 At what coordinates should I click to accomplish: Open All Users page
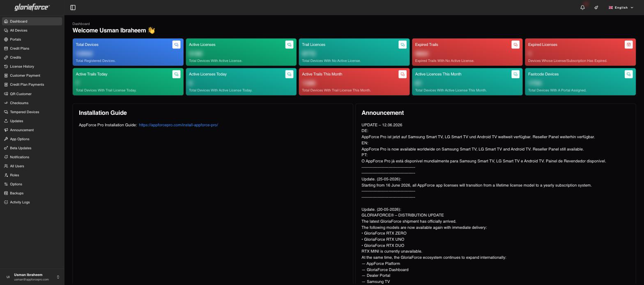pyautogui.click(x=32, y=166)
